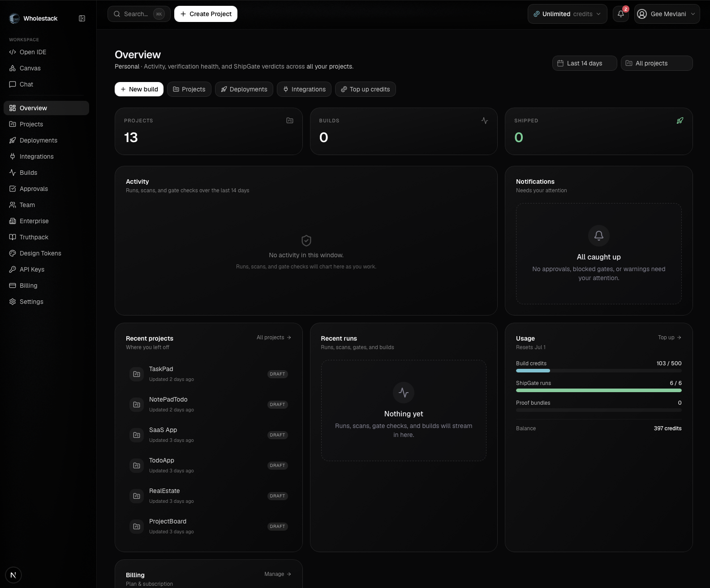Click the Projects card folder icon
710x588 pixels.
tap(290, 121)
